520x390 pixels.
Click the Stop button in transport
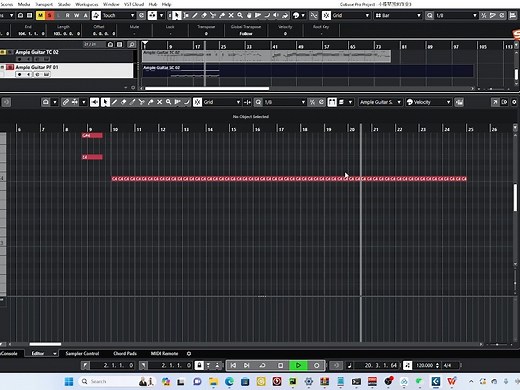coord(281,365)
